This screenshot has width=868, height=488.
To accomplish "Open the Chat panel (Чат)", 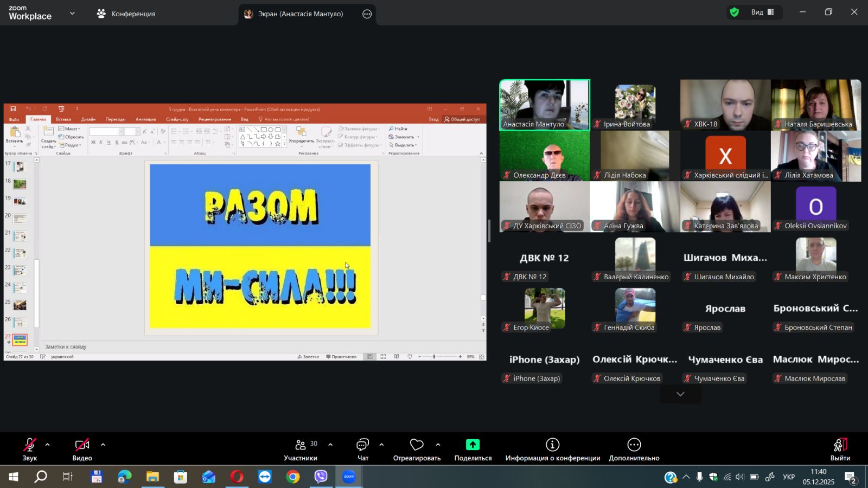I will 362,445.
